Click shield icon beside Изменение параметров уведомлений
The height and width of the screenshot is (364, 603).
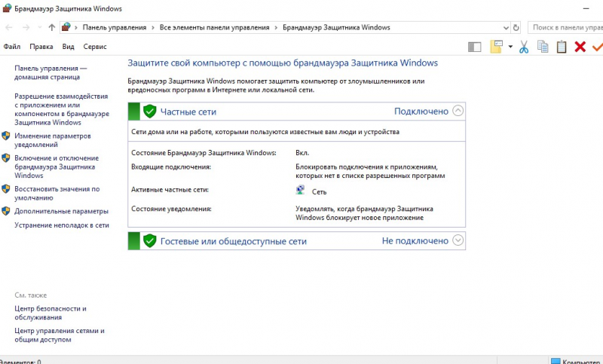tap(6, 136)
